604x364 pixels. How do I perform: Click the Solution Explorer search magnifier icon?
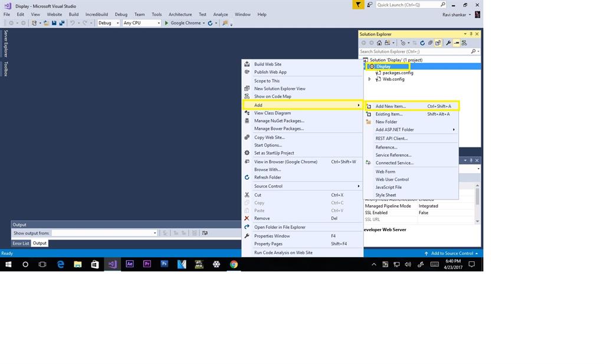(x=473, y=51)
